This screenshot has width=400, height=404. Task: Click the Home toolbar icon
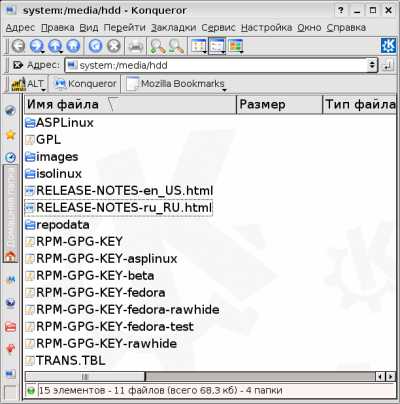tap(73, 46)
